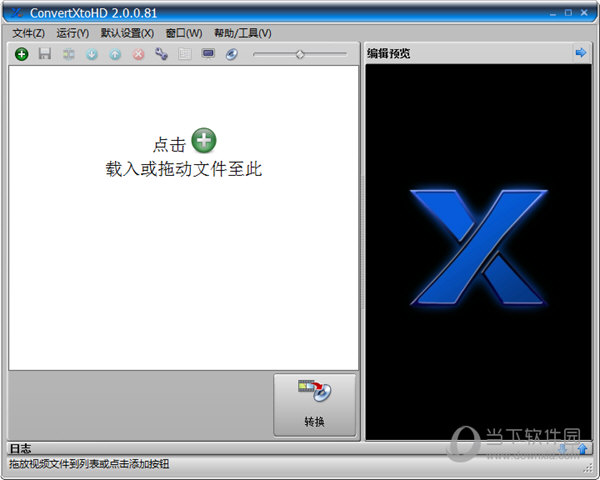600x480 pixels.
Task: Click the blue up arrow in log bar
Action: [582, 448]
